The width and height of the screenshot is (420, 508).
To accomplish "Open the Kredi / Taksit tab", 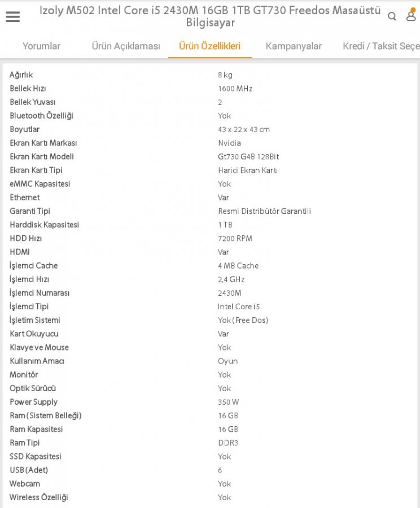I will click(381, 46).
